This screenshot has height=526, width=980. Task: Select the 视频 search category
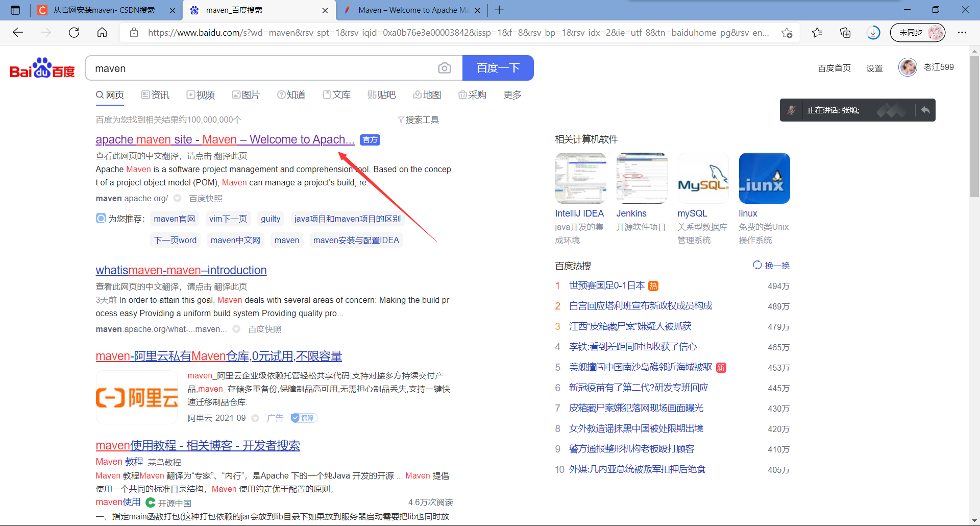(201, 95)
